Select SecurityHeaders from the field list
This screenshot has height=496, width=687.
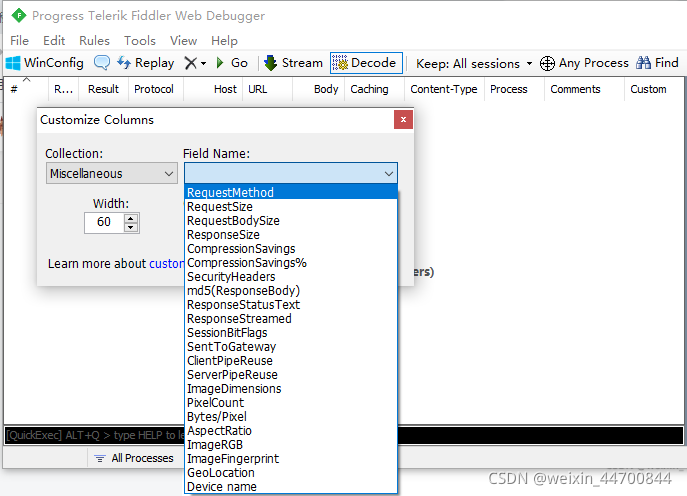tap(291, 276)
